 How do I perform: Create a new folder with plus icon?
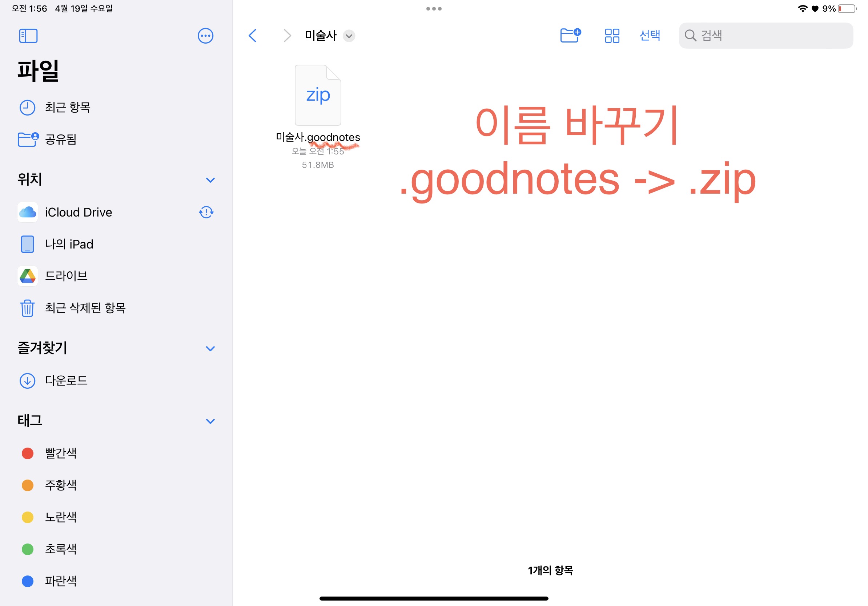click(x=570, y=36)
